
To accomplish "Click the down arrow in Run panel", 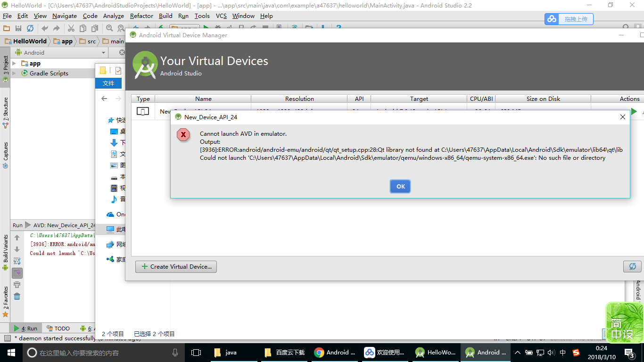I will [17, 249].
